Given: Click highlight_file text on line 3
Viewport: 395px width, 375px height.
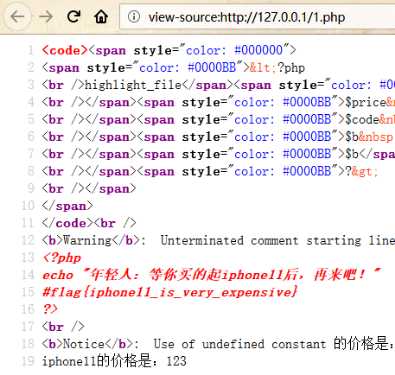Looking at the screenshot, I should click(x=133, y=85).
